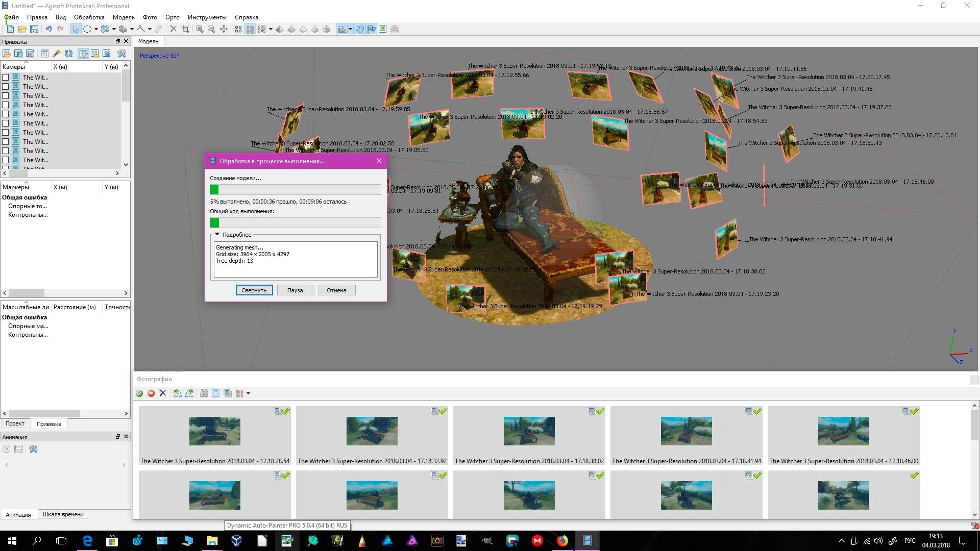Click the Animation settings wrench icon

33,449
